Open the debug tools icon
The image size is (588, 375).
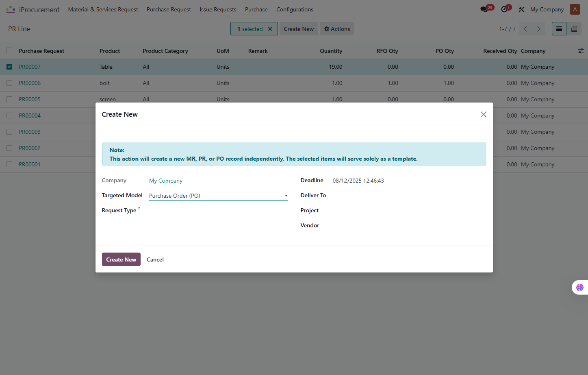coord(521,9)
